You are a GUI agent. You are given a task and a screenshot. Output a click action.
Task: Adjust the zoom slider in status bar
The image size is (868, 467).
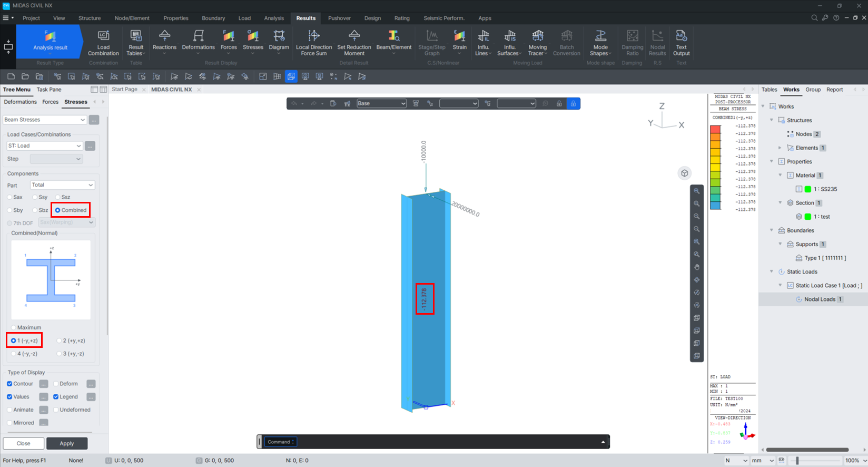pos(797,461)
